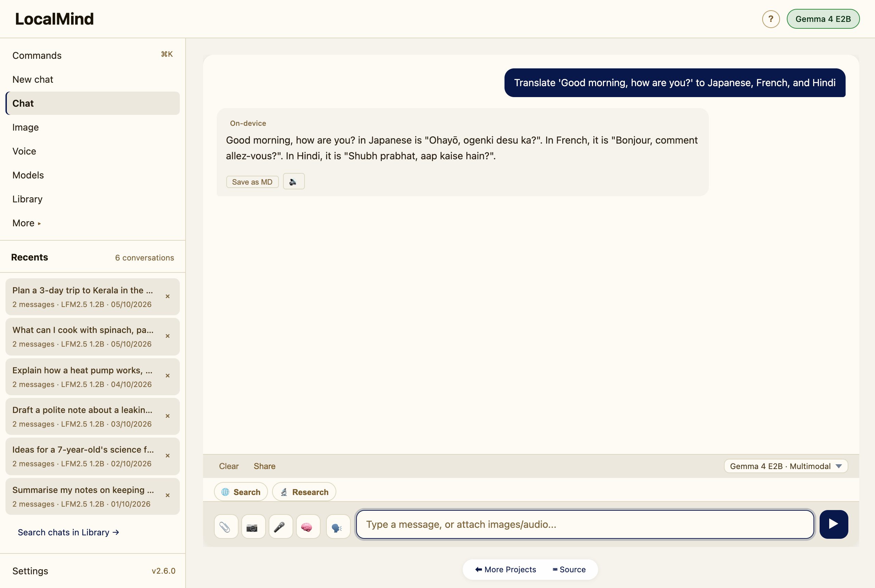Open the camera capture icon
This screenshot has height=588, width=875.
[x=253, y=526]
